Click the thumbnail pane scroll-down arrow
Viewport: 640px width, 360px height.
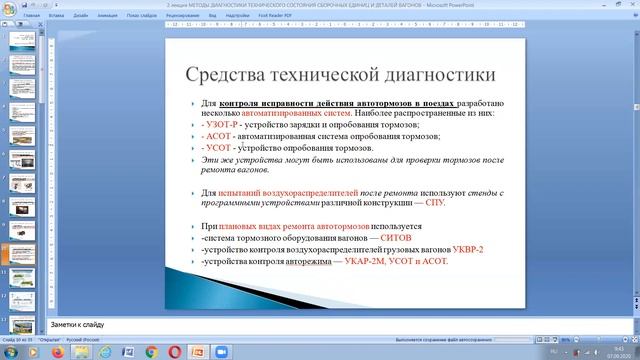click(42, 331)
